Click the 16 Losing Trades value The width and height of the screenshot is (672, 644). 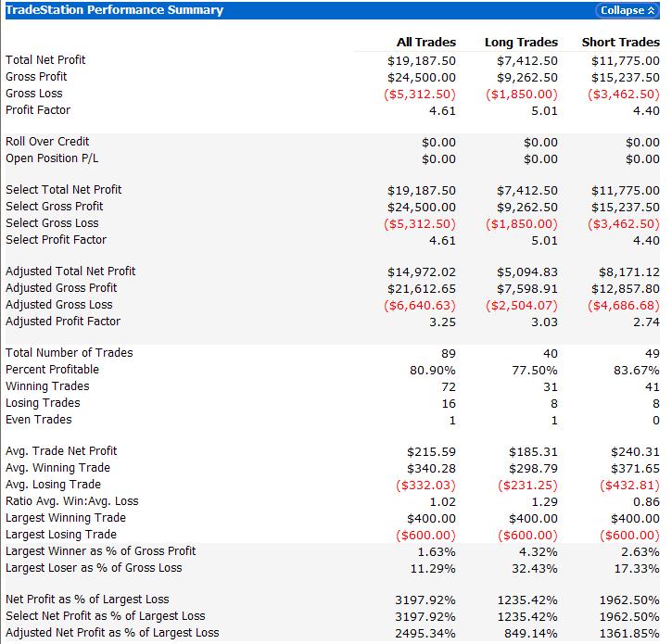[449, 404]
